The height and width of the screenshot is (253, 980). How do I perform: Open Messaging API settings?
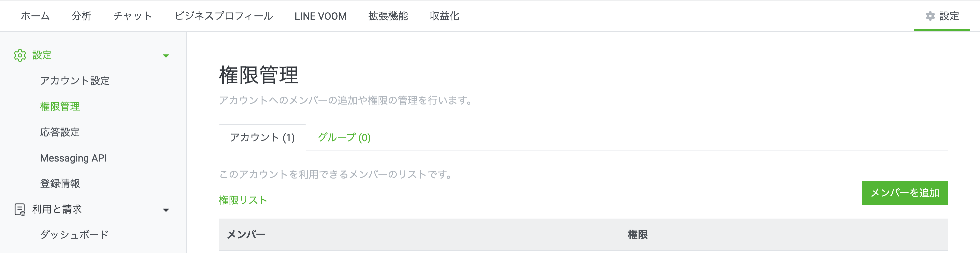click(x=73, y=158)
